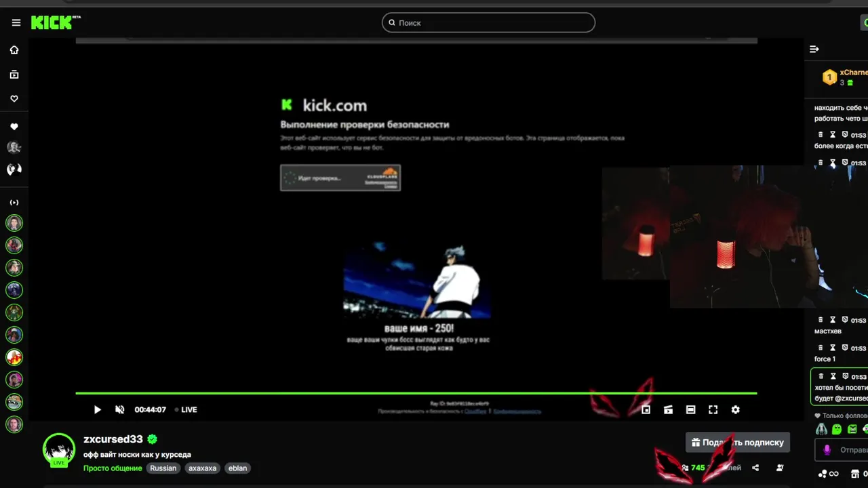Click the Только фолловеры chat mode notice

[x=841, y=415]
